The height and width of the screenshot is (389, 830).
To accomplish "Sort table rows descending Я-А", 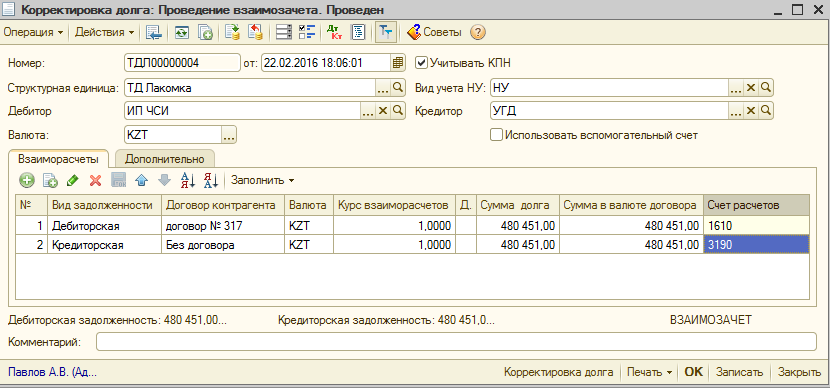I will (211, 180).
